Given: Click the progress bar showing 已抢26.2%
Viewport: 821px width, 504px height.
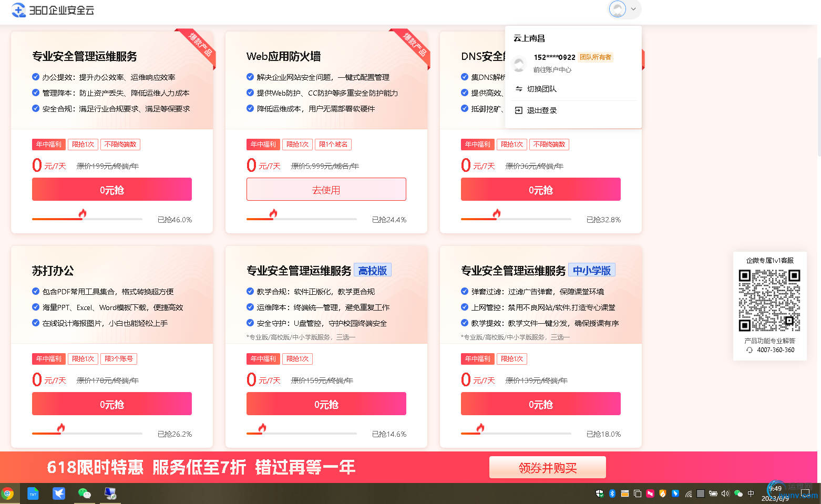Looking at the screenshot, I should (87, 434).
